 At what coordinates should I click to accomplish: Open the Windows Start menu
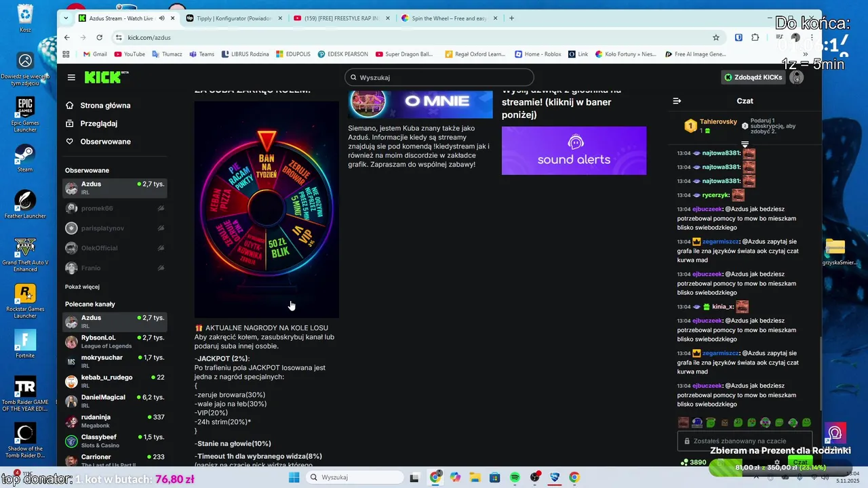click(294, 477)
